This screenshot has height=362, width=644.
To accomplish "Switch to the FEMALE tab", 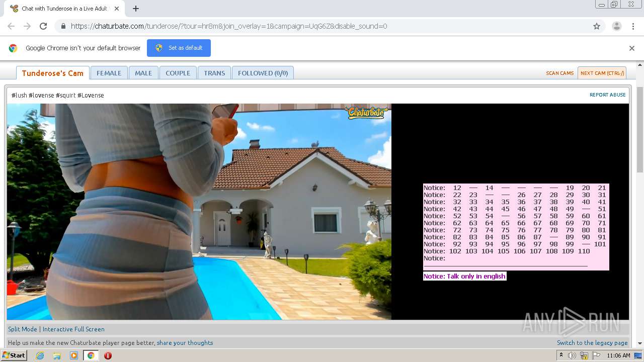I will tap(109, 73).
